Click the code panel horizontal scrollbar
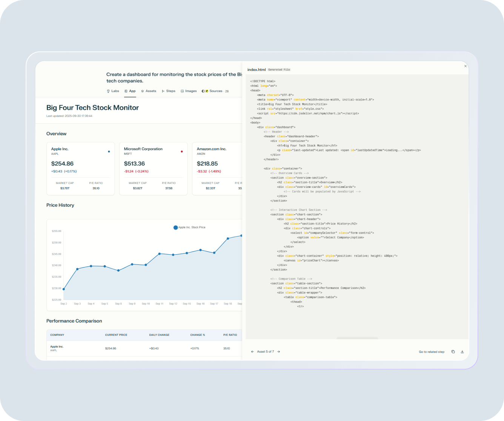 (x=358, y=338)
